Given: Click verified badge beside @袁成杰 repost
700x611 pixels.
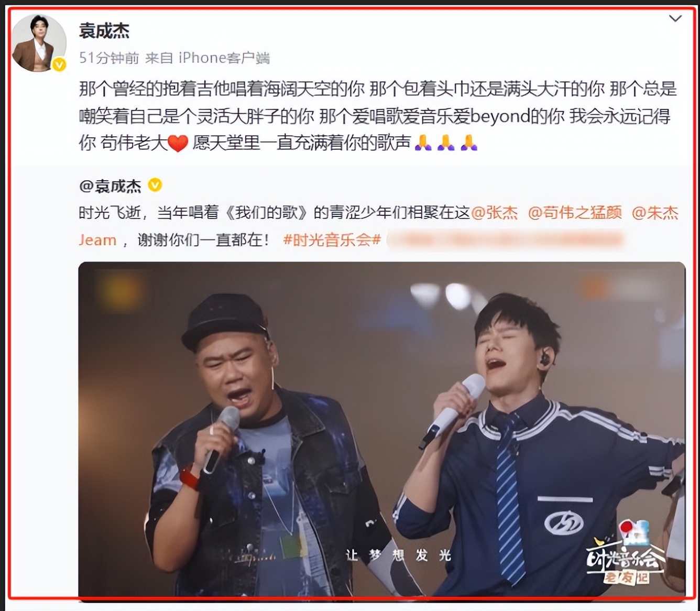Looking at the screenshot, I should coord(155,185).
